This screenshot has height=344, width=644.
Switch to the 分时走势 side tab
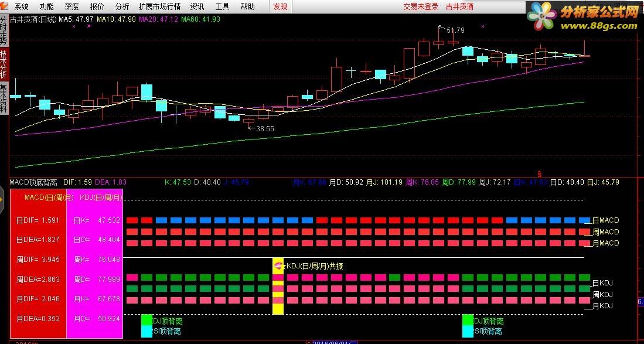(x=4, y=31)
